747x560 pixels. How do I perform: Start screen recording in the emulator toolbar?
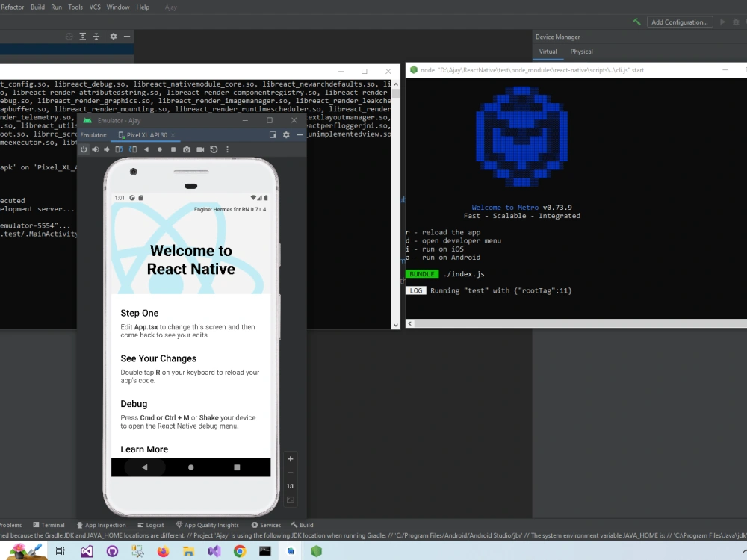[x=200, y=149]
